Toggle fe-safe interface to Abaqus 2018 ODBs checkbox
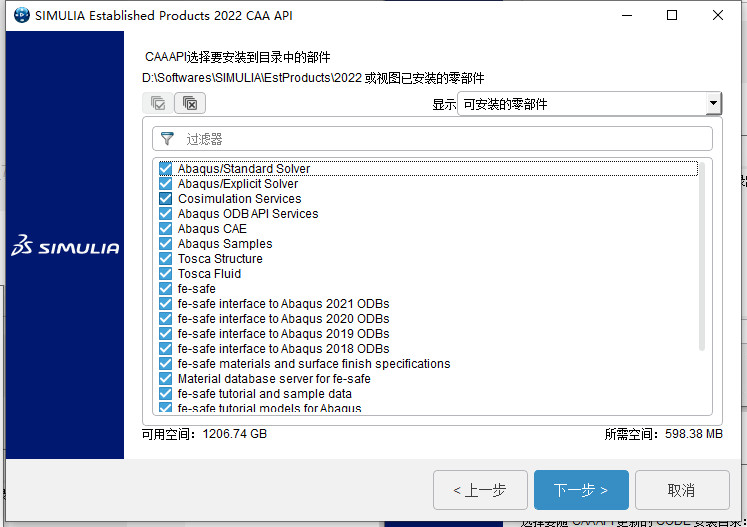This screenshot has height=527, width=747. tap(165, 349)
